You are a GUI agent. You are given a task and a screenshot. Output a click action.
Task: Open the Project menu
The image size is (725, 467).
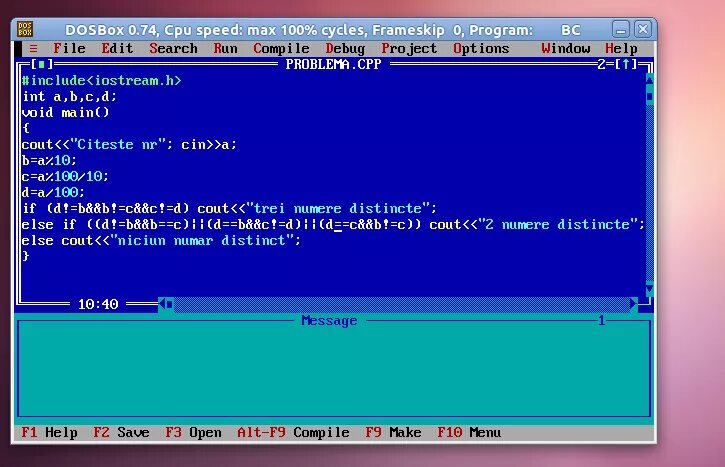coord(409,49)
